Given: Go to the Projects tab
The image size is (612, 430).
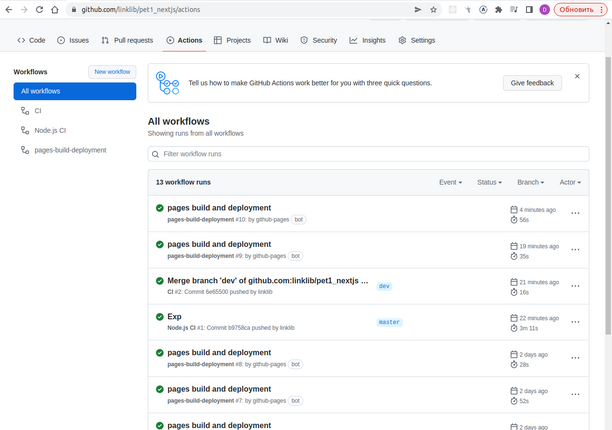Looking at the screenshot, I should pos(232,40).
